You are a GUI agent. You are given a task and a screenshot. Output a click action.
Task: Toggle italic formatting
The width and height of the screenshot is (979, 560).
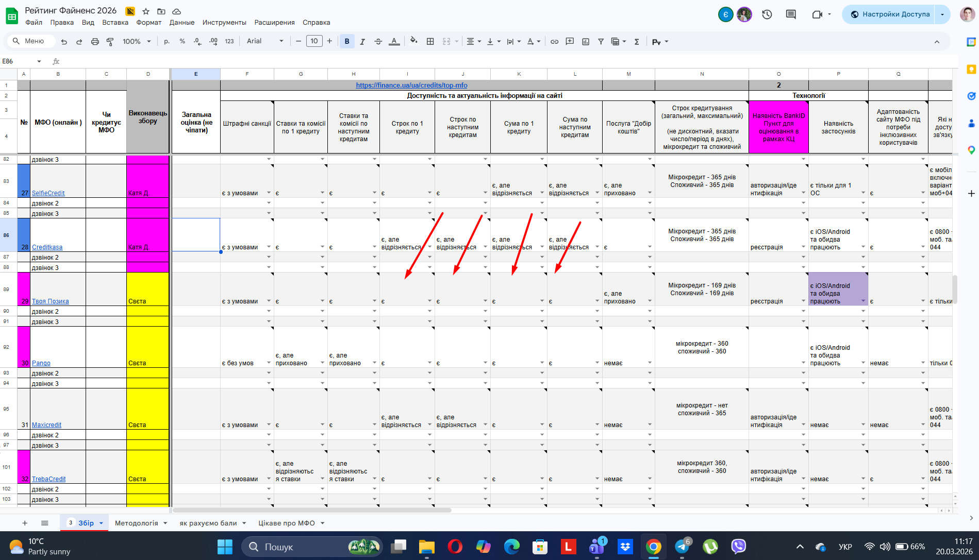pyautogui.click(x=362, y=41)
